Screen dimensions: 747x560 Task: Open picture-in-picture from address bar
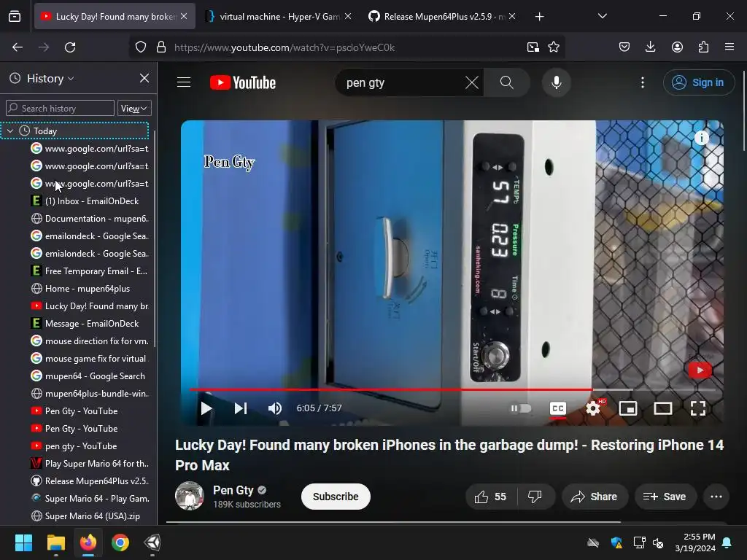pos(533,47)
